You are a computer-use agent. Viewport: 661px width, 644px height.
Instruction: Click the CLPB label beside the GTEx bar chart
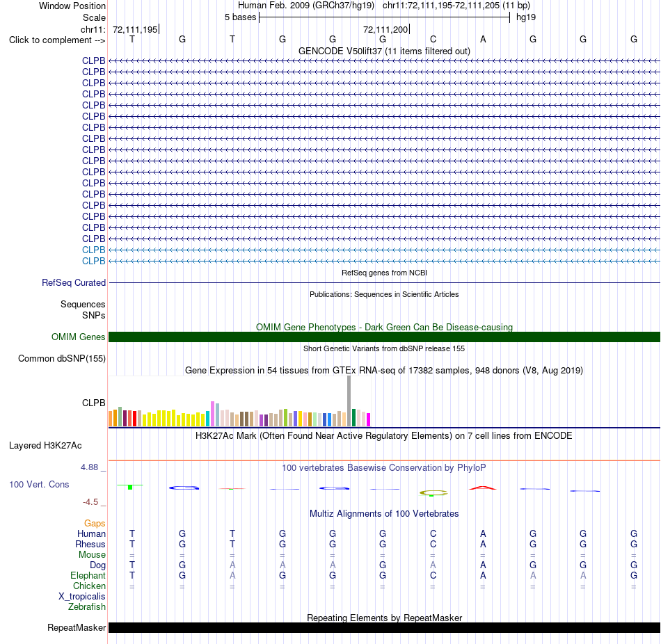94,403
